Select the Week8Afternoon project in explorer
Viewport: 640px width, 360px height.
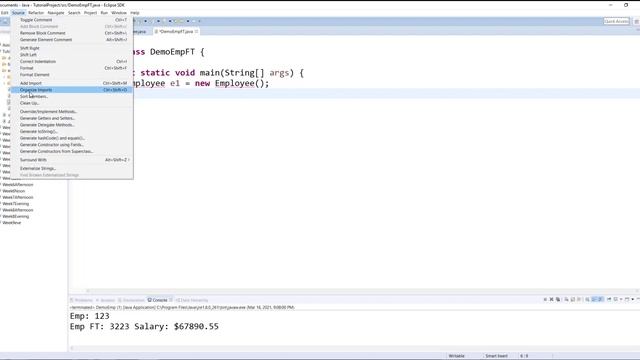pos(18,210)
